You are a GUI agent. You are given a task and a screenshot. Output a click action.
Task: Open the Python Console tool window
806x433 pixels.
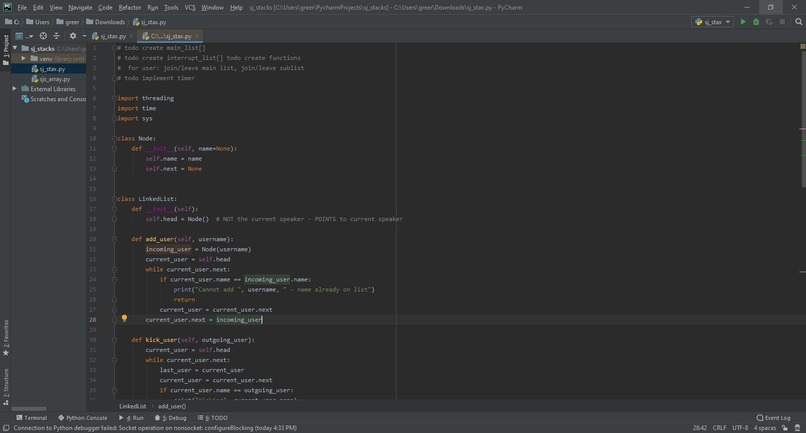[x=82, y=418]
